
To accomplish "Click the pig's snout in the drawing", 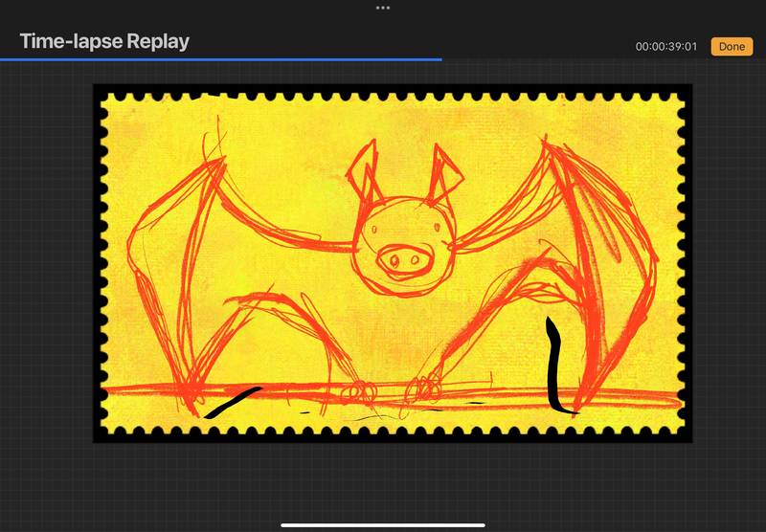I will (397, 258).
